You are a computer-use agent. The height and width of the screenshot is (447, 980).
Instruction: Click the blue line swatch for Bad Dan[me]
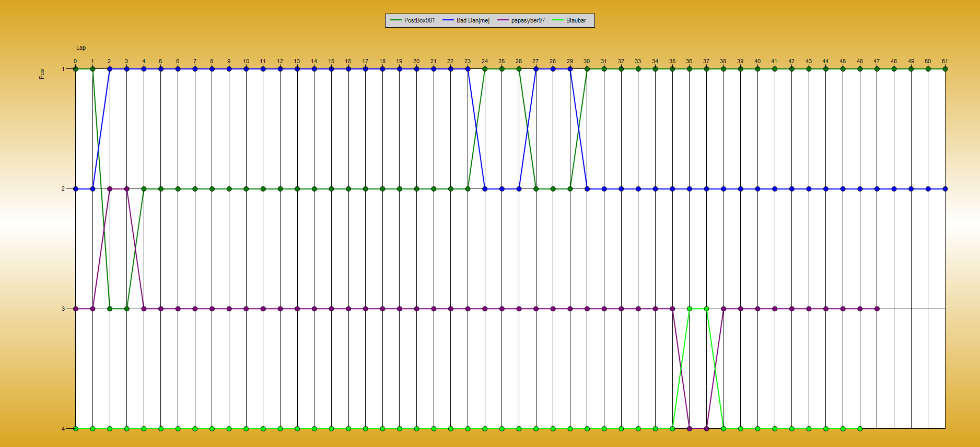(x=448, y=20)
